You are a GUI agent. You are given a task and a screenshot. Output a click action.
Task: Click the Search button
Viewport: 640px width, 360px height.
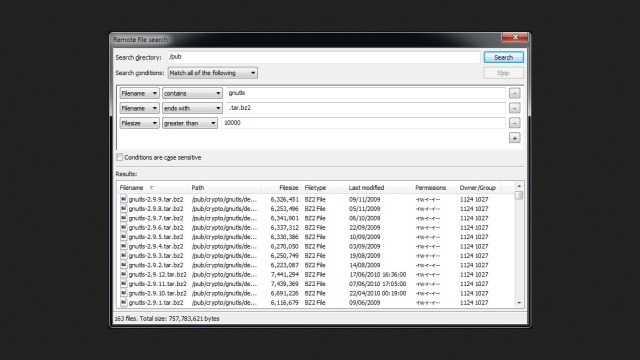[x=503, y=58]
